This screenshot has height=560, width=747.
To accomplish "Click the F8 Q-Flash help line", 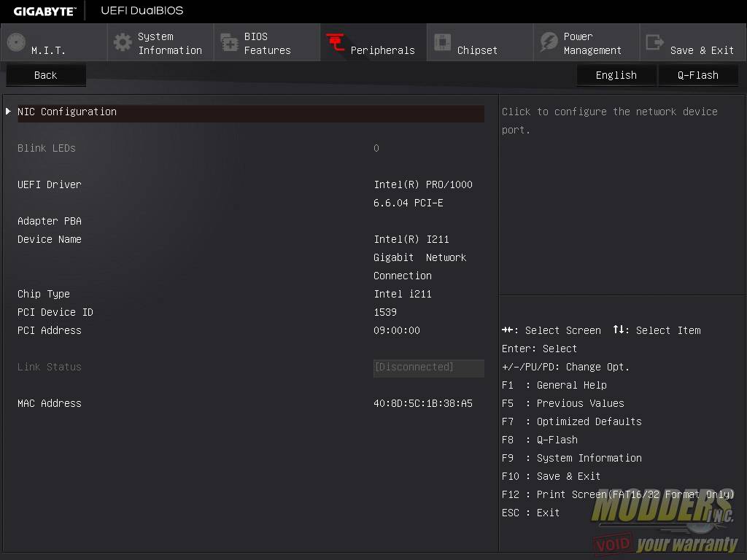I will pos(540,440).
